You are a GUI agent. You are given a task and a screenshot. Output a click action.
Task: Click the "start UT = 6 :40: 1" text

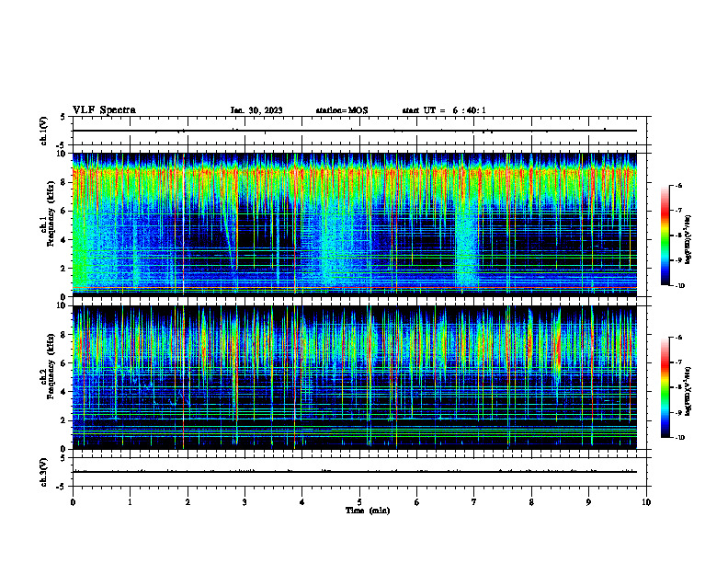[x=444, y=110]
